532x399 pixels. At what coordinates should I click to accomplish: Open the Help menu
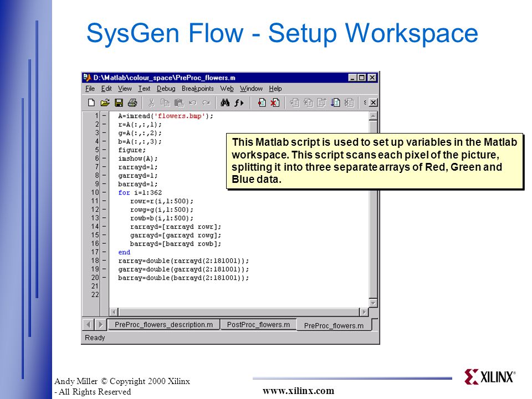[x=275, y=89]
